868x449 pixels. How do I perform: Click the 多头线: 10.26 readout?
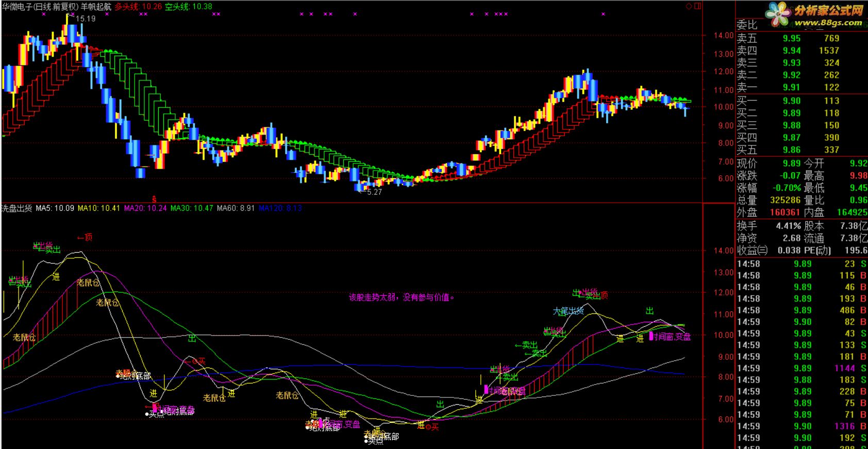[138, 7]
